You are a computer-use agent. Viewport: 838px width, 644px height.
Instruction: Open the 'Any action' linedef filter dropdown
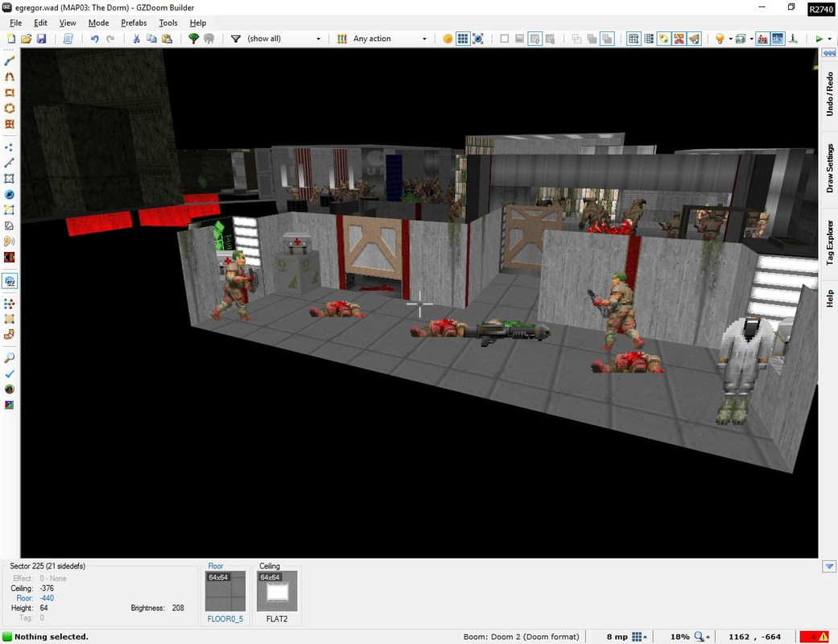389,39
